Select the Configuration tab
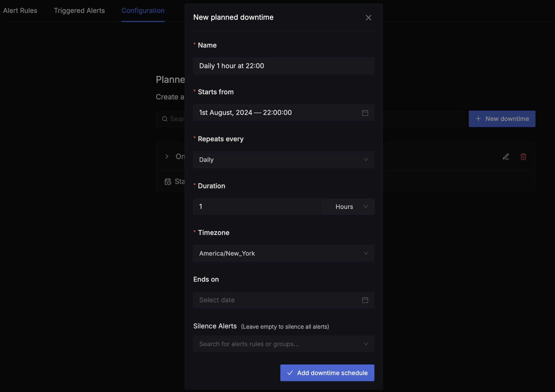The image size is (555, 392). 143,11
